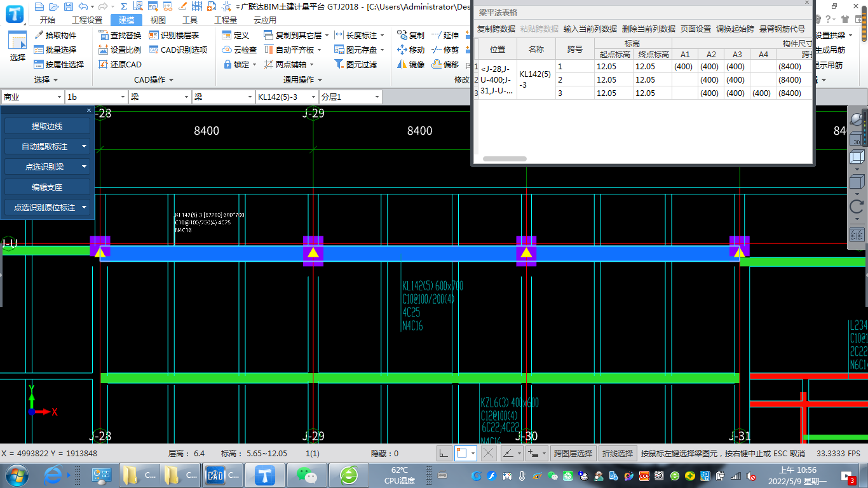Switch to the 开始 ribbon tab
The height and width of the screenshot is (488, 868).
[x=47, y=20]
